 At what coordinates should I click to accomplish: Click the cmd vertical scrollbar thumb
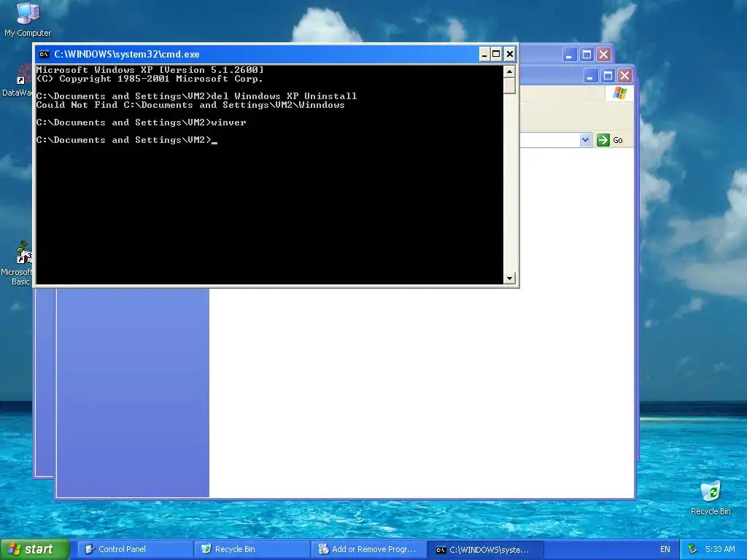pos(509,86)
